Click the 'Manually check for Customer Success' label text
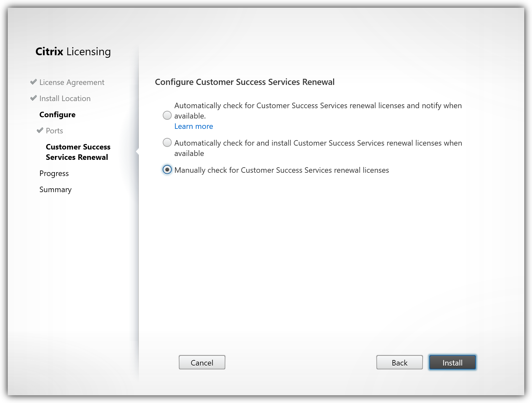The width and height of the screenshot is (532, 403). pyautogui.click(x=281, y=170)
